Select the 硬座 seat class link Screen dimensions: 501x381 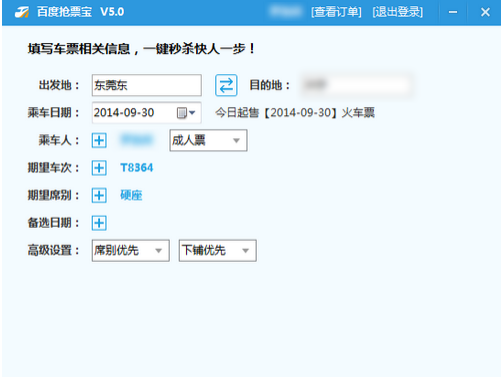pyautogui.click(x=131, y=195)
